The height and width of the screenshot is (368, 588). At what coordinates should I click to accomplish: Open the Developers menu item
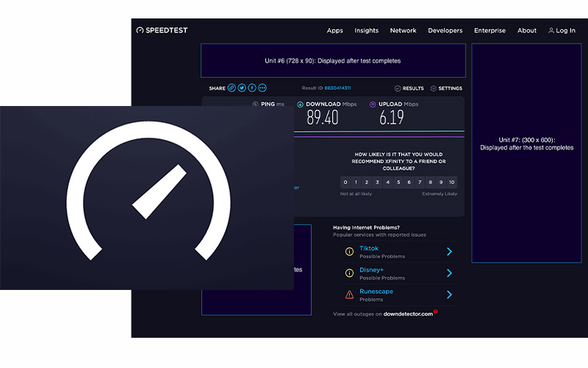coord(445,30)
